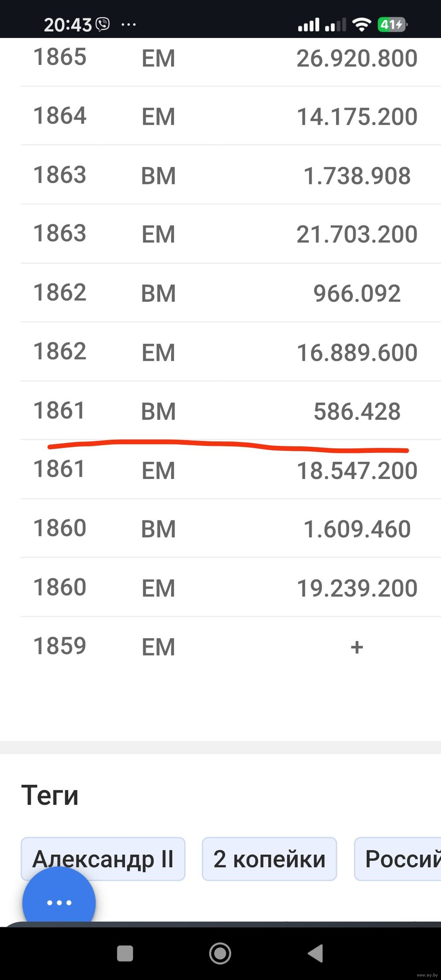Image resolution: width=441 pixels, height=980 pixels.
Task: Tap the 1865 ЕМ row year
Action: click(x=60, y=57)
